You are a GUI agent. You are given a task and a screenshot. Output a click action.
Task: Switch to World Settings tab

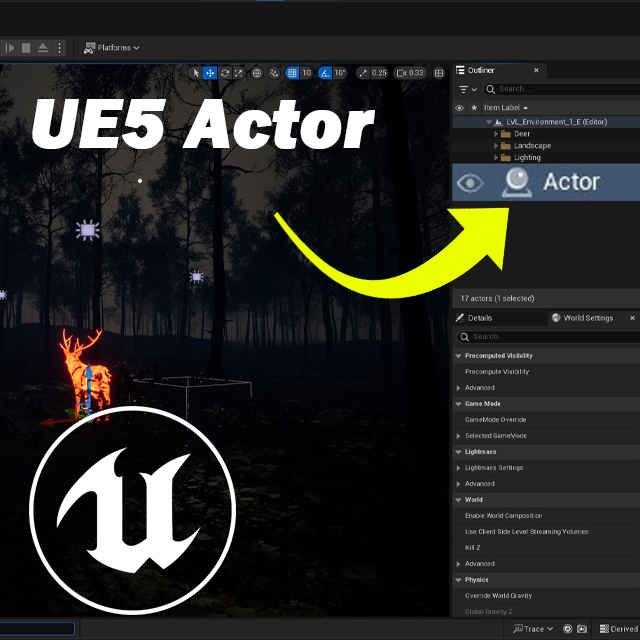point(582,318)
